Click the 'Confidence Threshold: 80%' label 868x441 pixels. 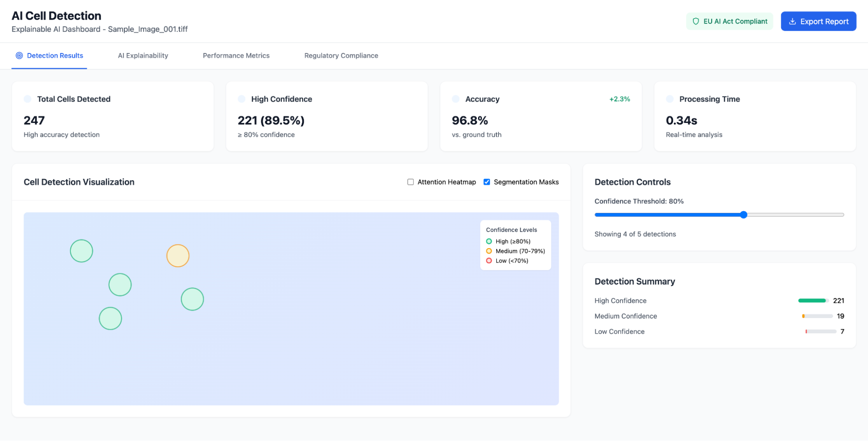point(639,201)
